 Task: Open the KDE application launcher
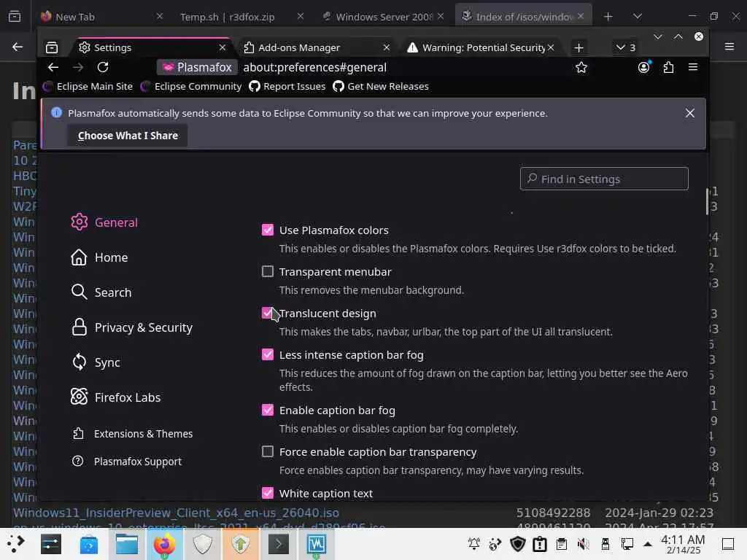click(16, 544)
